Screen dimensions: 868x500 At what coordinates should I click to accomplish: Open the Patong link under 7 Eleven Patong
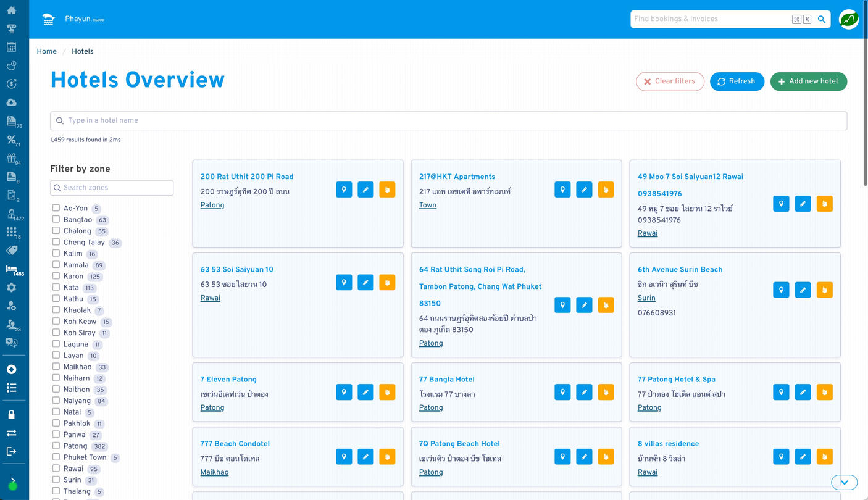pos(212,407)
